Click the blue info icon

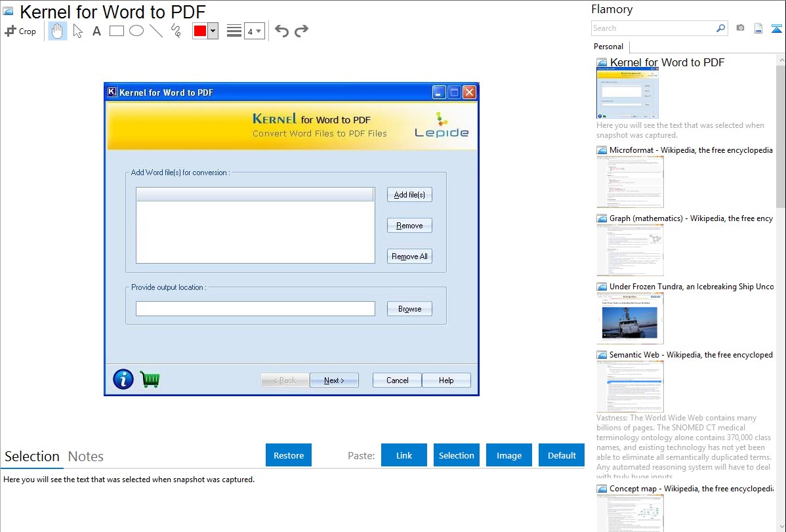[123, 380]
